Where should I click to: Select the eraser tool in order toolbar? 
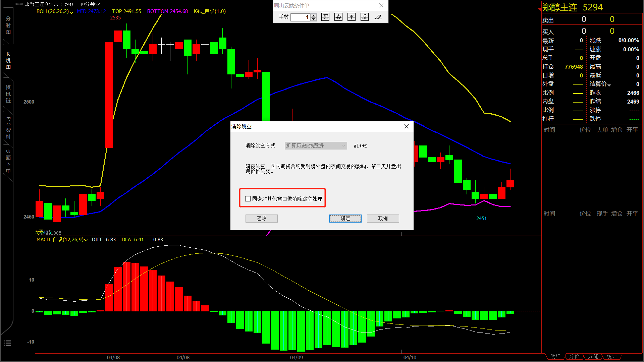pos(378,17)
